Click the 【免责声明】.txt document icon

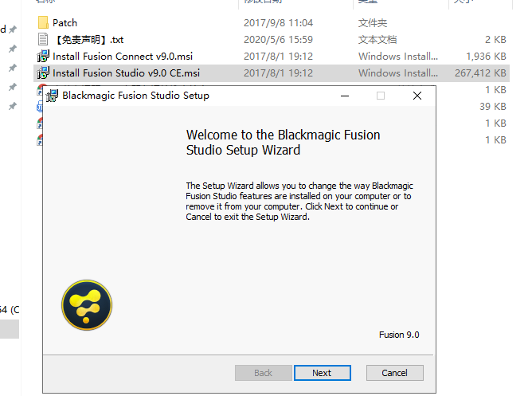43,39
